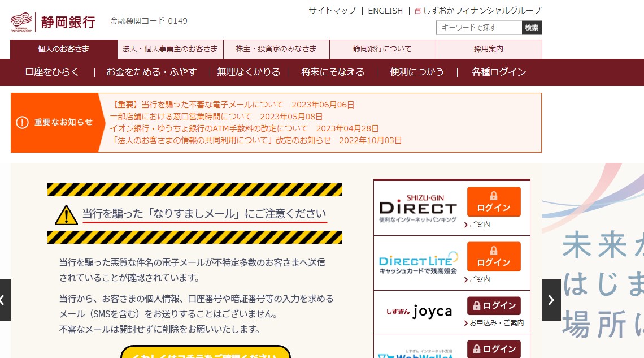Screen dimensions: 644x358
Task: Click the なりすましメール warning headline
Action: (204, 214)
